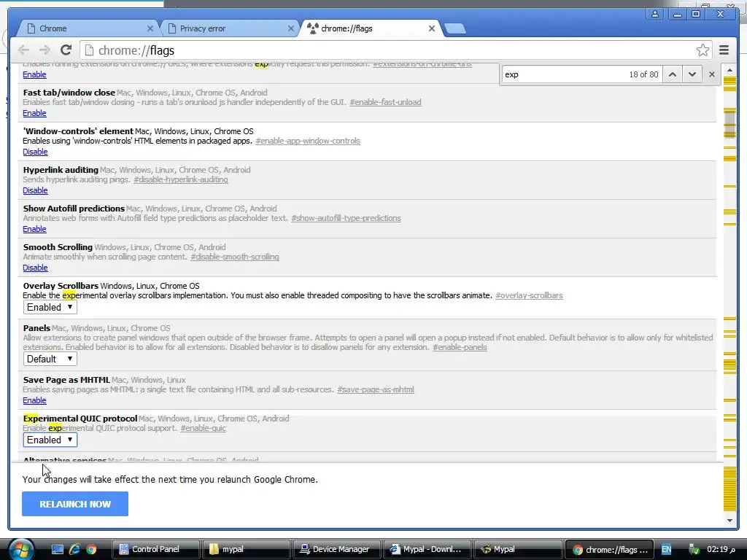Image resolution: width=747 pixels, height=560 pixels.
Task: Close the chrome://flags tab
Action: pos(432,28)
